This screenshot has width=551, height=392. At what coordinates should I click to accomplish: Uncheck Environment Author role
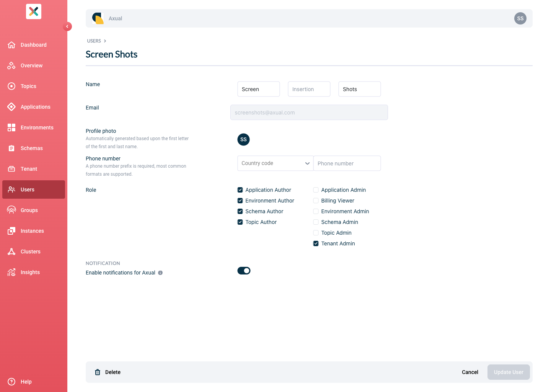point(240,201)
